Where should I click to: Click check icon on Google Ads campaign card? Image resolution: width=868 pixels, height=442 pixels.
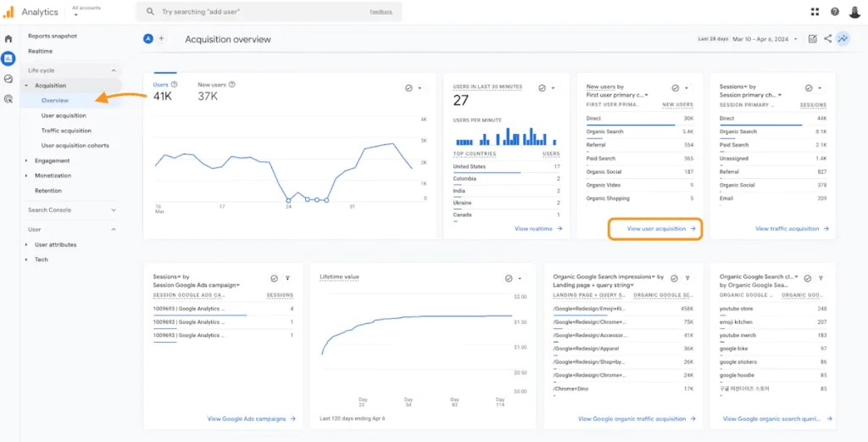[274, 278]
